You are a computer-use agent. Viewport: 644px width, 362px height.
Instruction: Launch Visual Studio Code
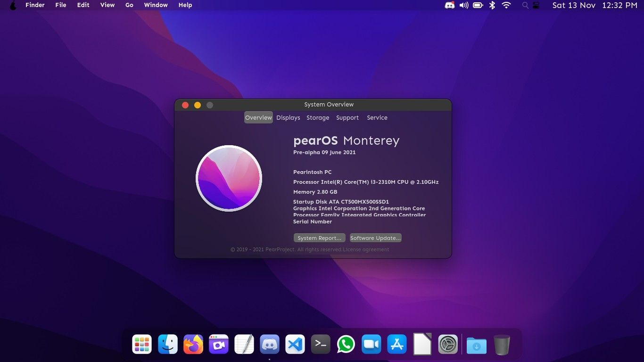point(295,344)
